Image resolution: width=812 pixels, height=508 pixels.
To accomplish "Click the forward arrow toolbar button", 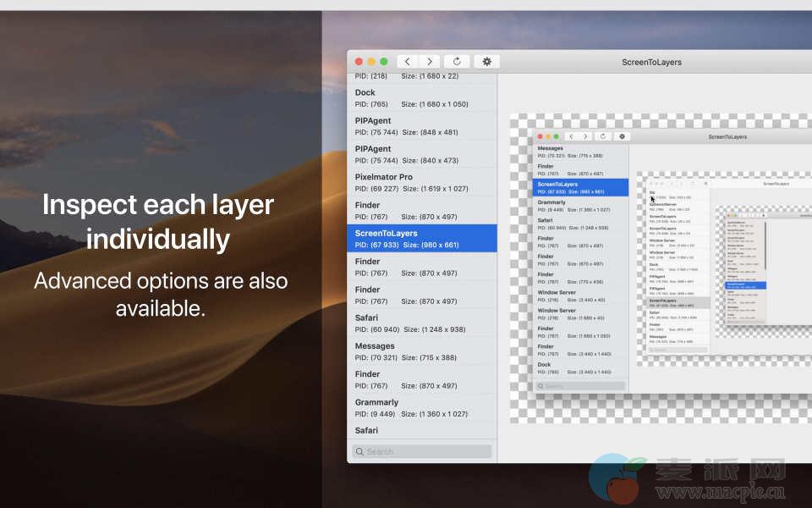I will (x=430, y=62).
